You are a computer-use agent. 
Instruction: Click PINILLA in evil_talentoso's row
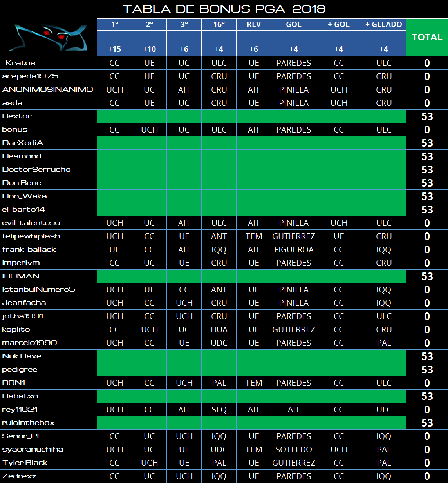(294, 223)
